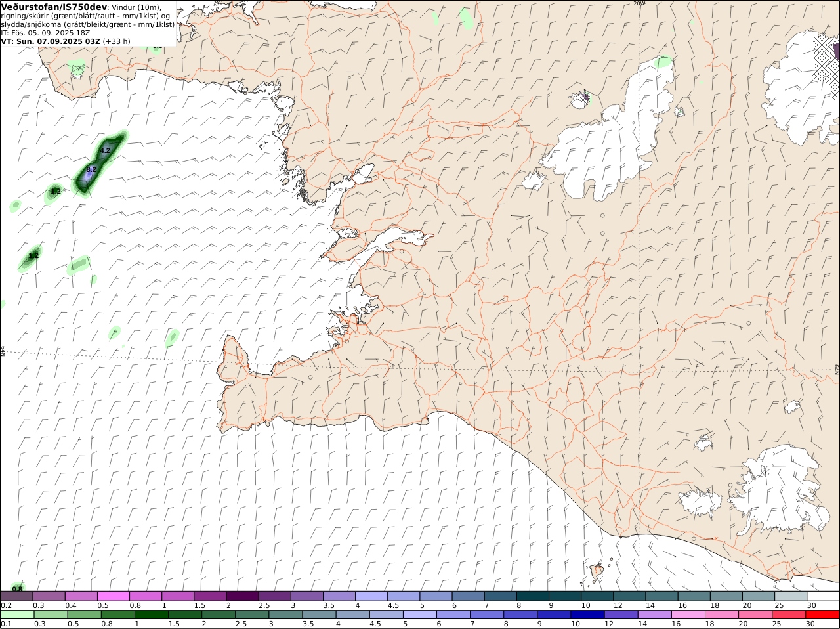Pick the rain legend swatch starting at 20
Viewport: 840px width, 629px height.
tap(755, 615)
